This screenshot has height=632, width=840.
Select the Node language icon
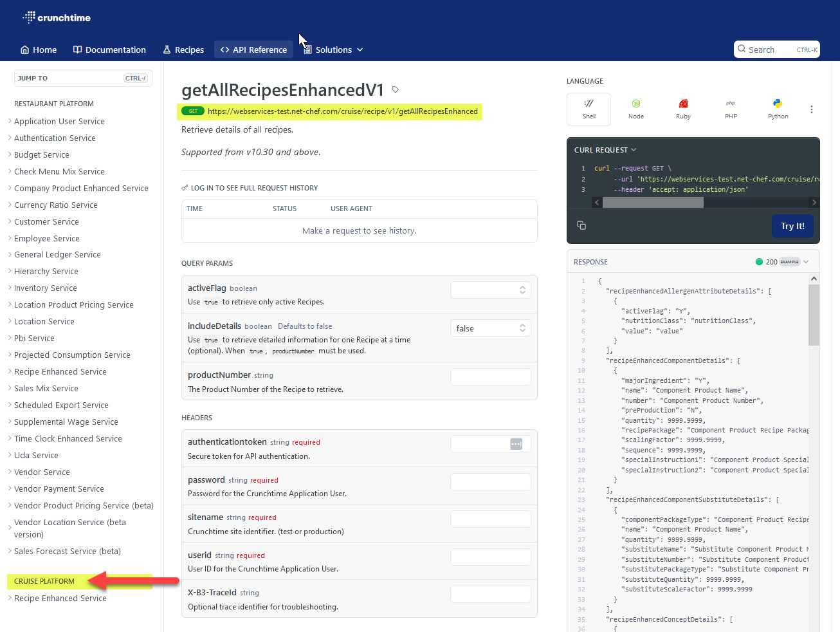click(x=636, y=109)
